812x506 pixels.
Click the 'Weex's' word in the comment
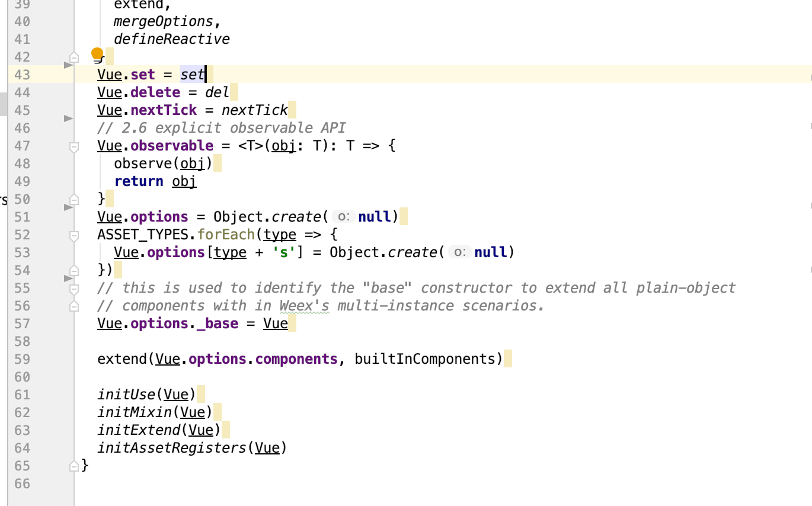click(x=304, y=306)
